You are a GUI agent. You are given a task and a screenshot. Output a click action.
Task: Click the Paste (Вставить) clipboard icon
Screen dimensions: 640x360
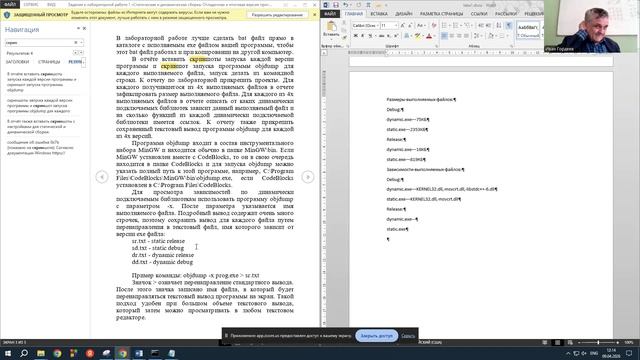331,27
